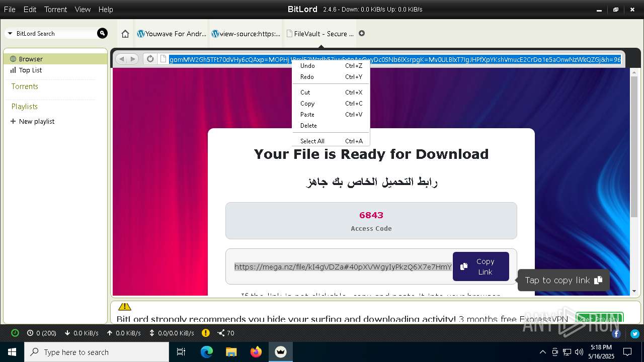Open the Facebook icon in status bar
This screenshot has height=362, width=644.
(x=616, y=334)
